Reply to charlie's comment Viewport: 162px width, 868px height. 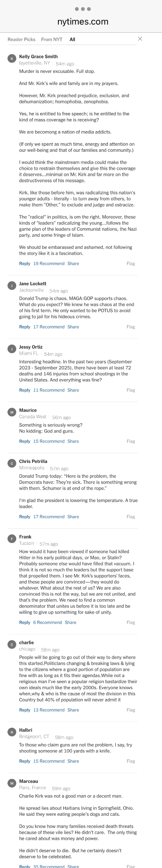(24, 710)
